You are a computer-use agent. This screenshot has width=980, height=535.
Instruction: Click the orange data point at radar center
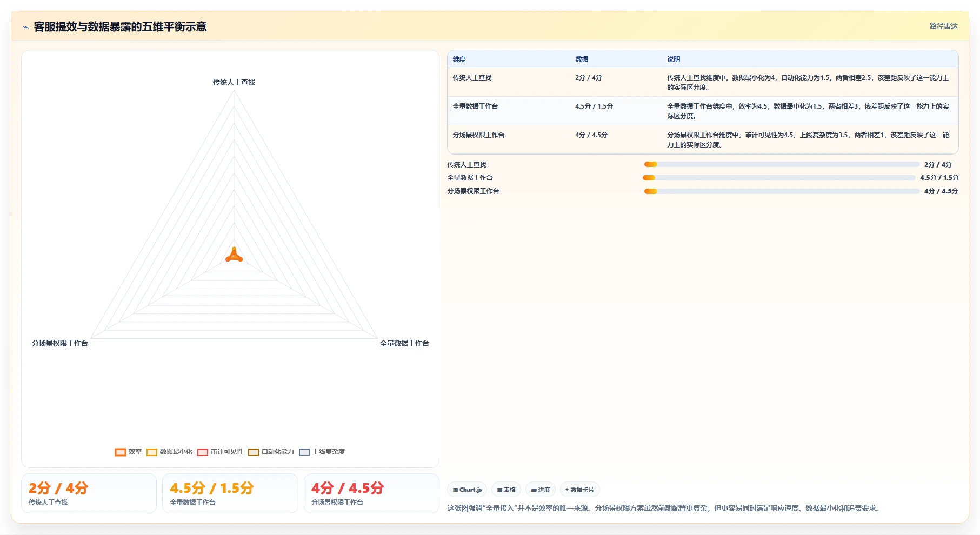[x=234, y=255]
